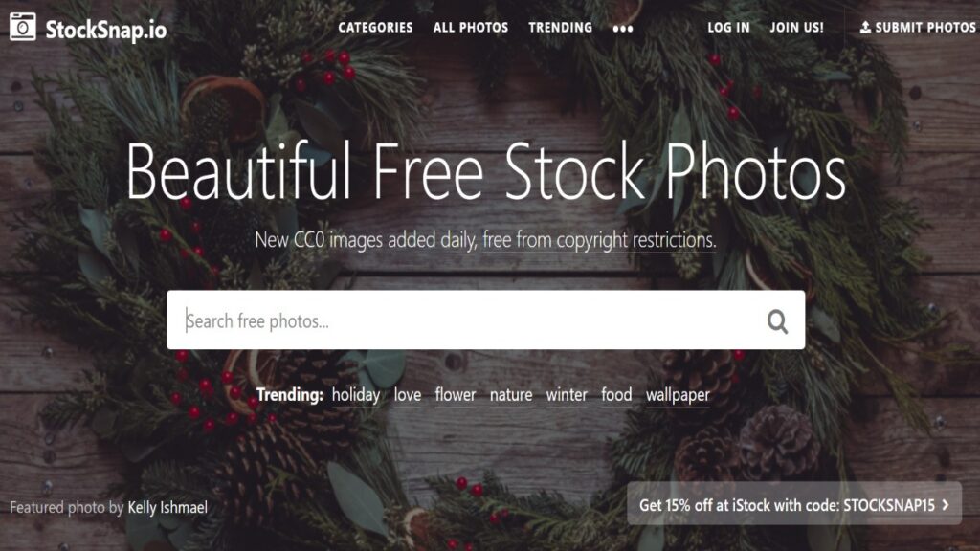The image size is (980, 551).
Task: Select the trending tag holiday
Action: click(x=356, y=395)
